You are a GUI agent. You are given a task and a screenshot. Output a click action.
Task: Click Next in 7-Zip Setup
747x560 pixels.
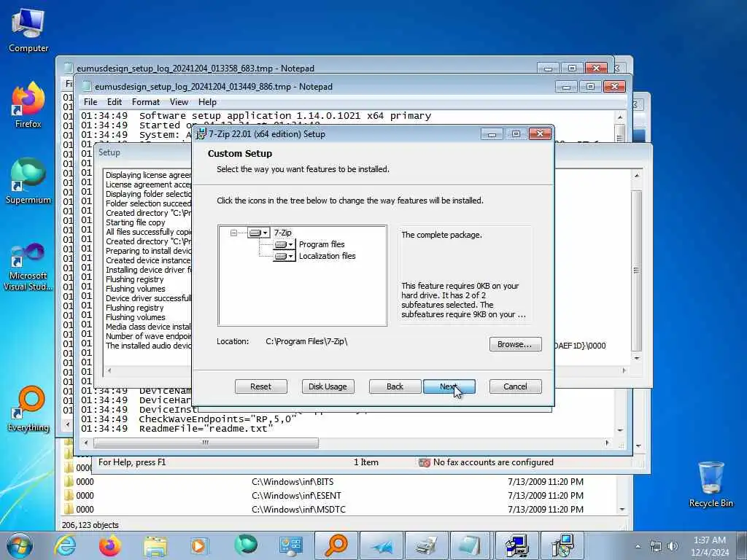pos(449,386)
